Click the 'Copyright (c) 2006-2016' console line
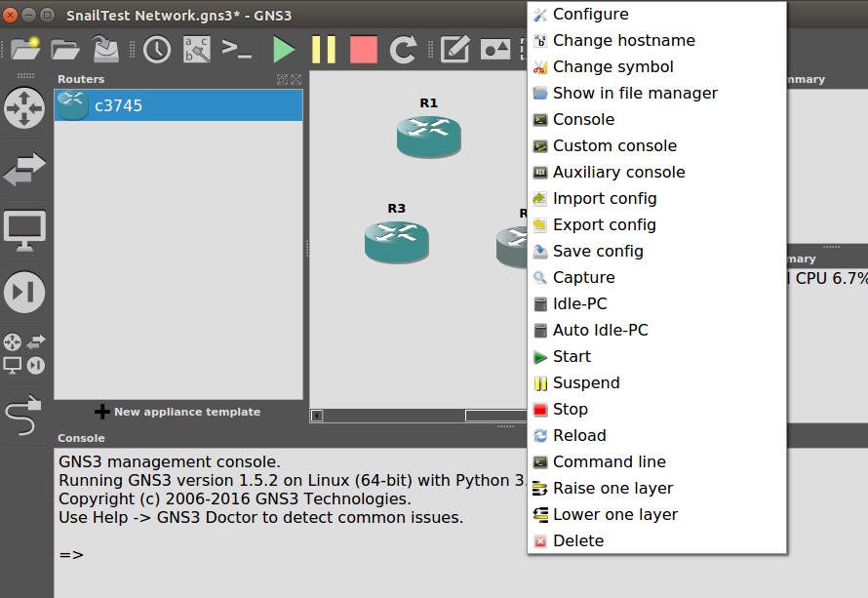This screenshot has height=598, width=868. tap(235, 498)
